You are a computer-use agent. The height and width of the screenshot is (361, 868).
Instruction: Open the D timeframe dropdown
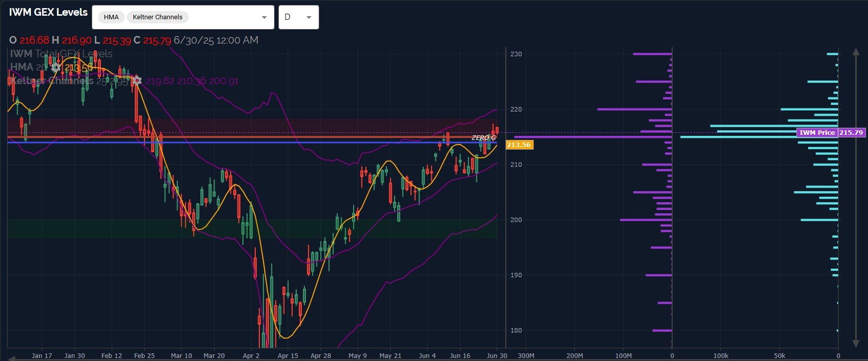point(298,17)
